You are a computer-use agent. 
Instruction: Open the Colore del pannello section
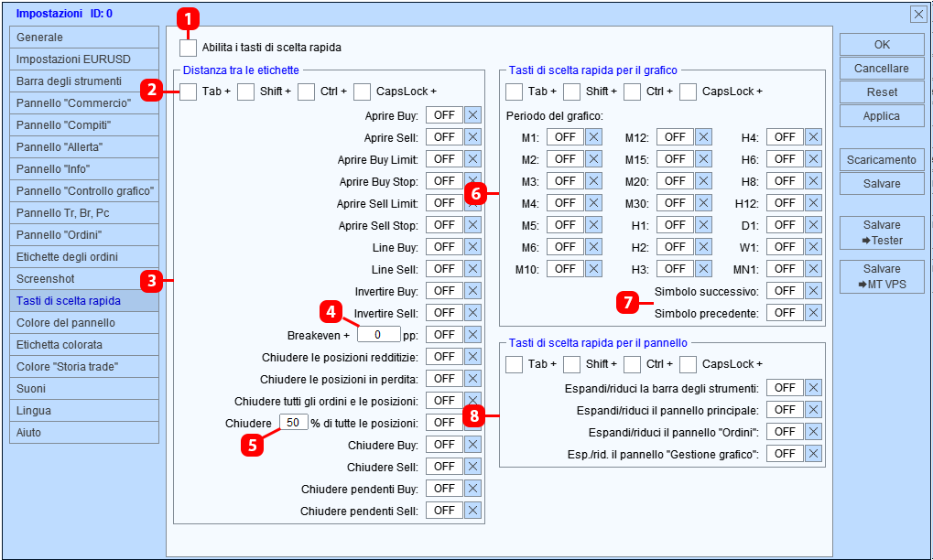click(x=84, y=323)
